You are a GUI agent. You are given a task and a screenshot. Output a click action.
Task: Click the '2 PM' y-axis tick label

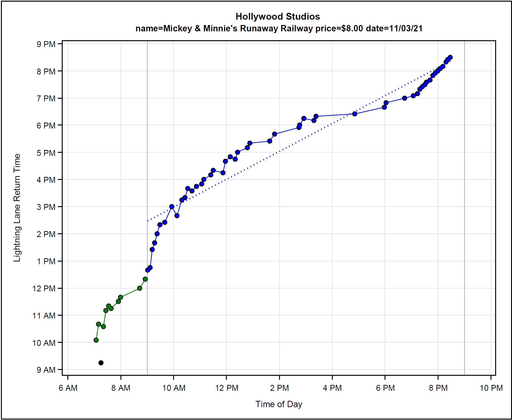(46, 234)
